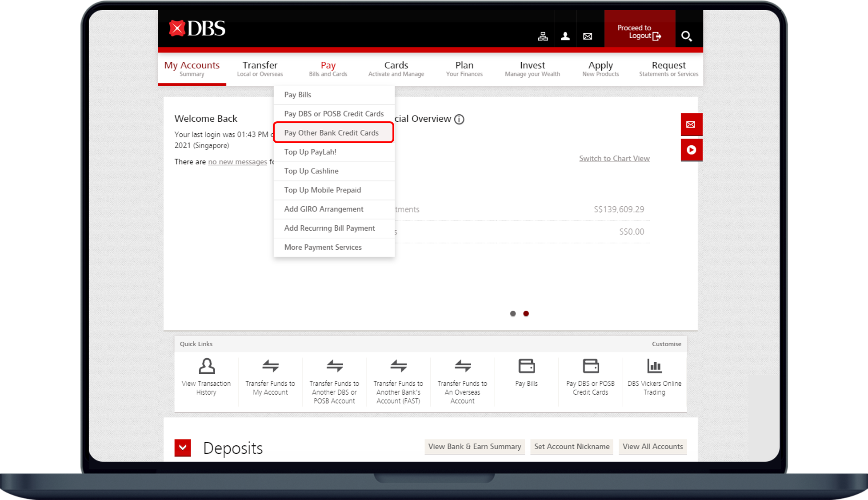Open the search magnifier icon
This screenshot has height=500, width=868.
[x=687, y=36]
